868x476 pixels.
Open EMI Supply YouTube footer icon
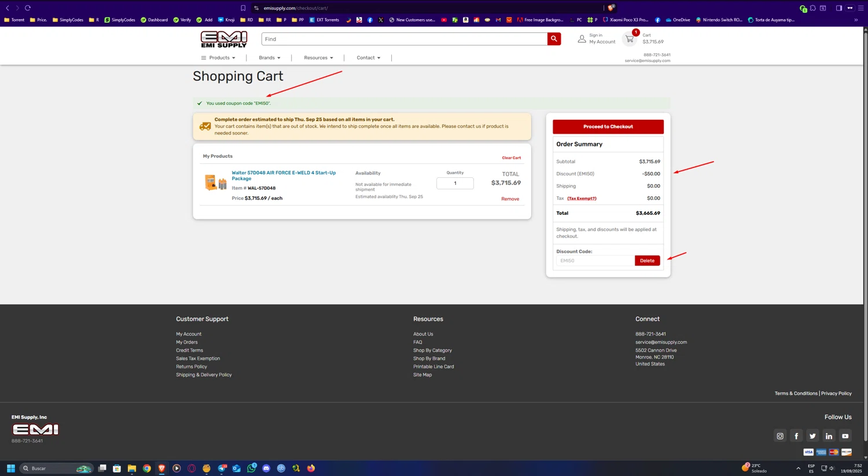coord(845,436)
